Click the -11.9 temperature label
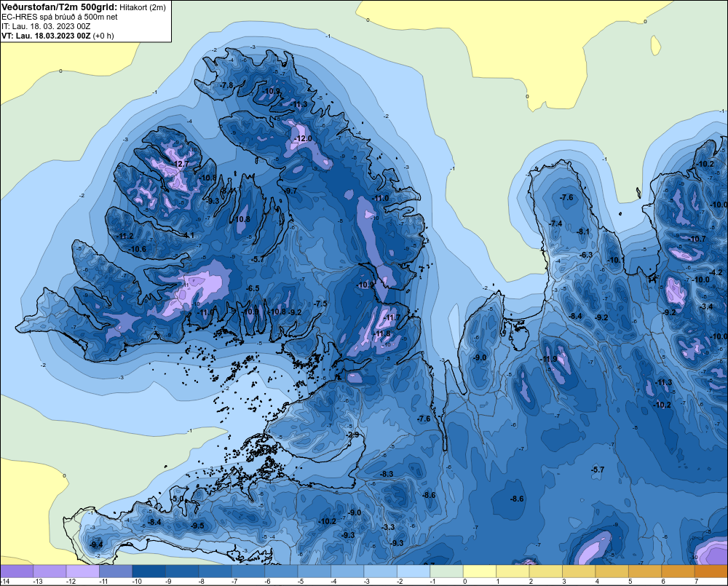 pos(549,359)
